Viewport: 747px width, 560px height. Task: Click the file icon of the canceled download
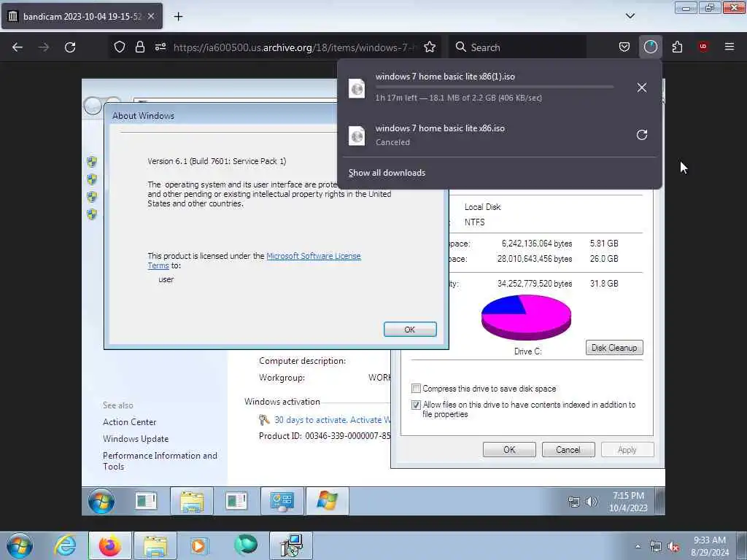(x=357, y=136)
